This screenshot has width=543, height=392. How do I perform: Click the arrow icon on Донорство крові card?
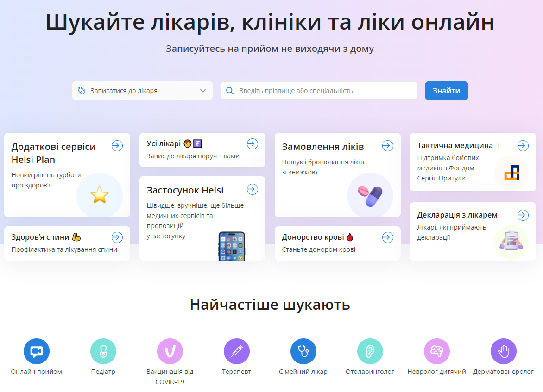387,237
